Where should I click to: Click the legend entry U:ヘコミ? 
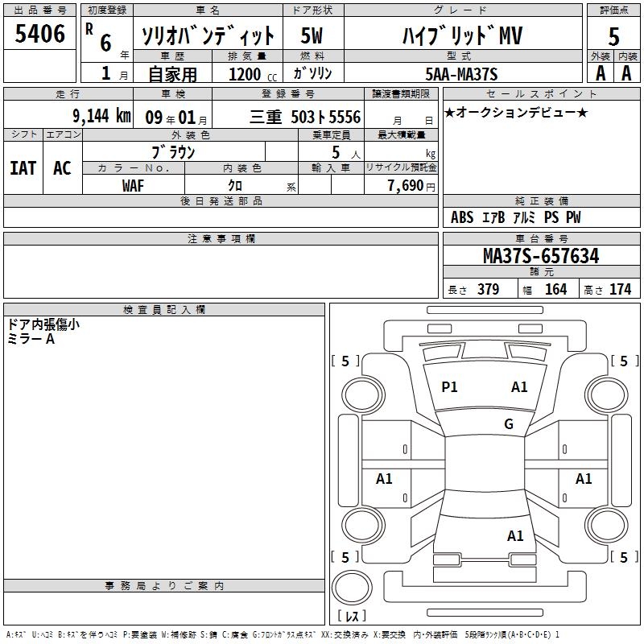43,635
